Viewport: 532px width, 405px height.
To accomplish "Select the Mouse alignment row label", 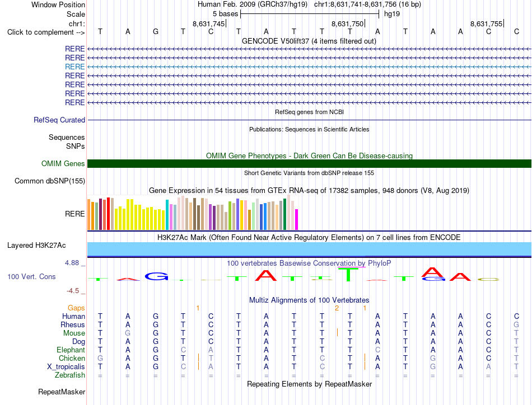I will 74,333.
